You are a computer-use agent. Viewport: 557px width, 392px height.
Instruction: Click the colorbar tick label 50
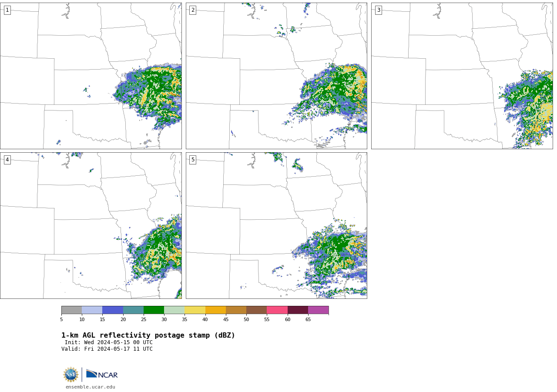point(246,320)
